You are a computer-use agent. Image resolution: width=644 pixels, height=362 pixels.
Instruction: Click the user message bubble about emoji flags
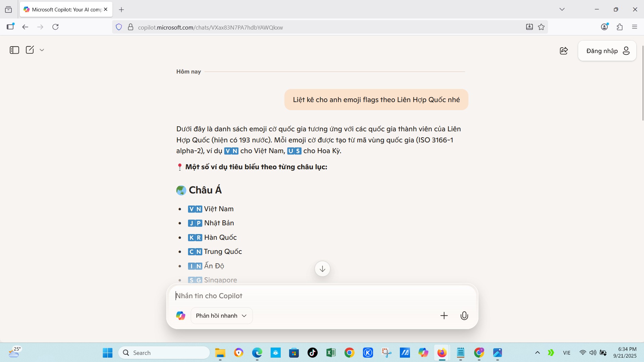pos(376,100)
